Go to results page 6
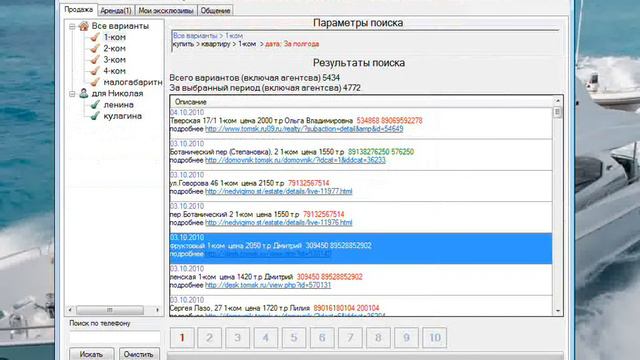 (322, 338)
